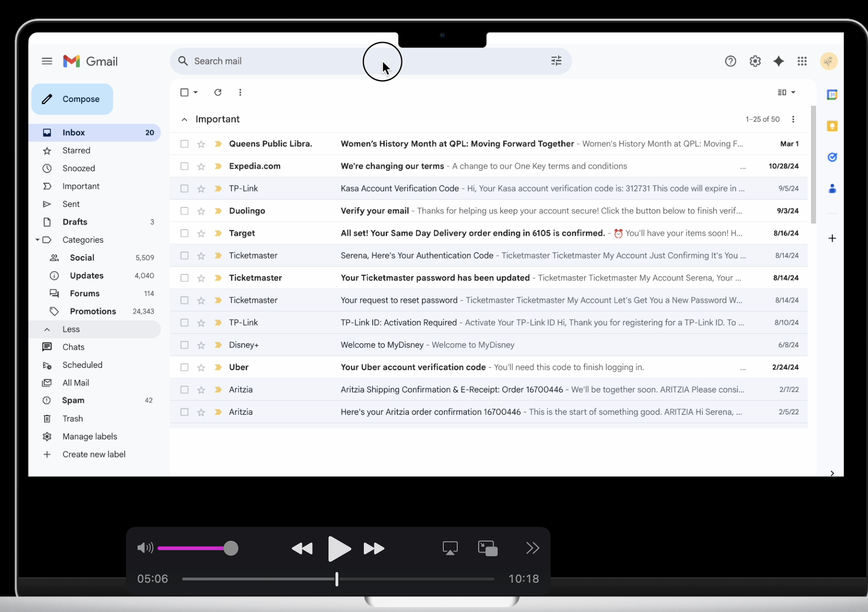Viewport: 868px width, 612px height.
Task: Open Google Calendar side panel icon
Action: (832, 95)
